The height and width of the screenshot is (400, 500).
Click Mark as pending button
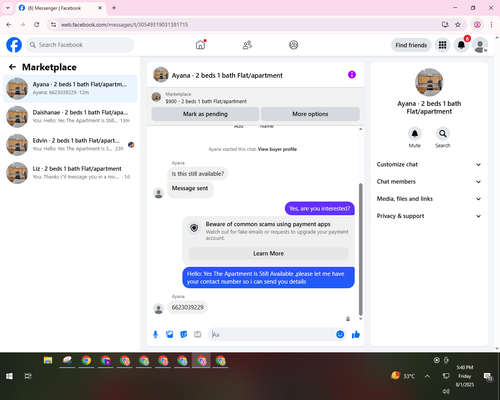205,114
